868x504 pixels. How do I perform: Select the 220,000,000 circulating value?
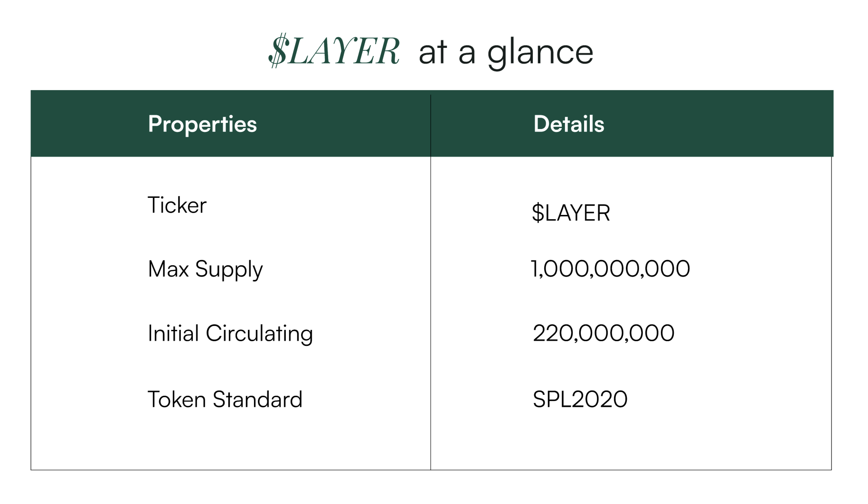coord(604,333)
